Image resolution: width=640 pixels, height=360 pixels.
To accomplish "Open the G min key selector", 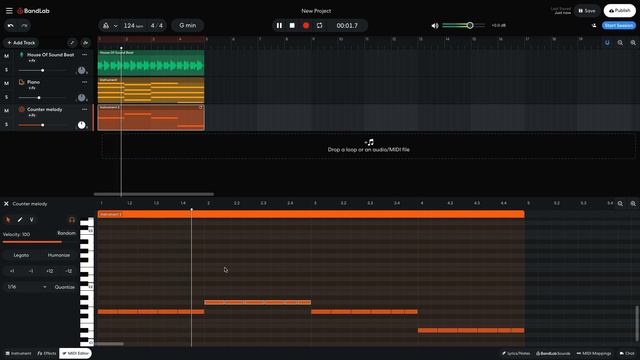I will 187,25.
